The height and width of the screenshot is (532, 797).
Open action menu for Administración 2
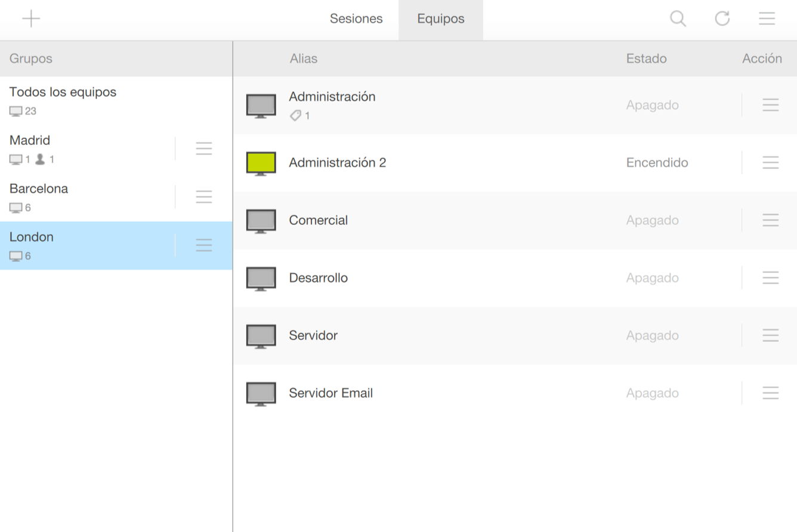coord(770,163)
